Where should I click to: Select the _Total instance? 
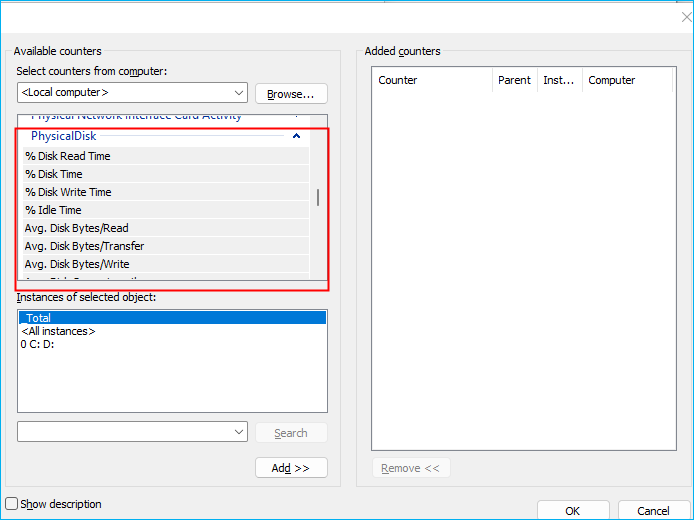click(x=173, y=318)
